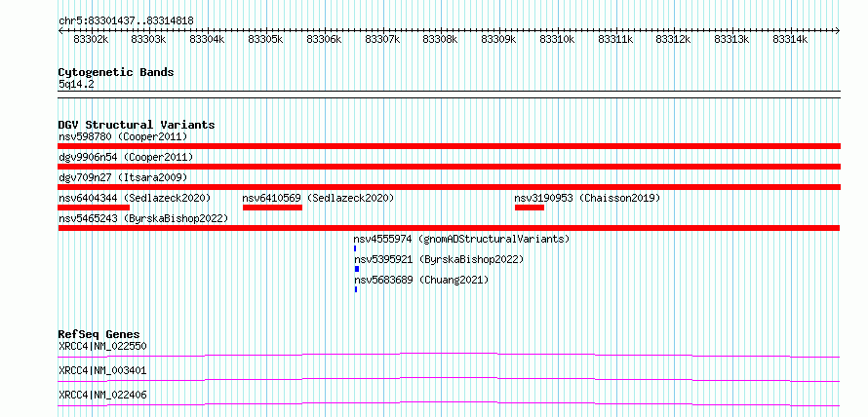This screenshot has height=417, width=868.
Task: Open nsv5395921 (ByrskaBishop2022) label
Action: (x=439, y=259)
